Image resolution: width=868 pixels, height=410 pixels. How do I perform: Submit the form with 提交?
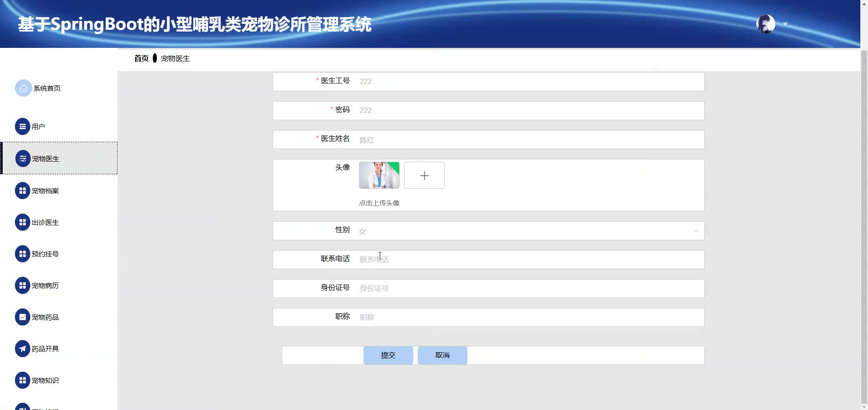pos(388,355)
